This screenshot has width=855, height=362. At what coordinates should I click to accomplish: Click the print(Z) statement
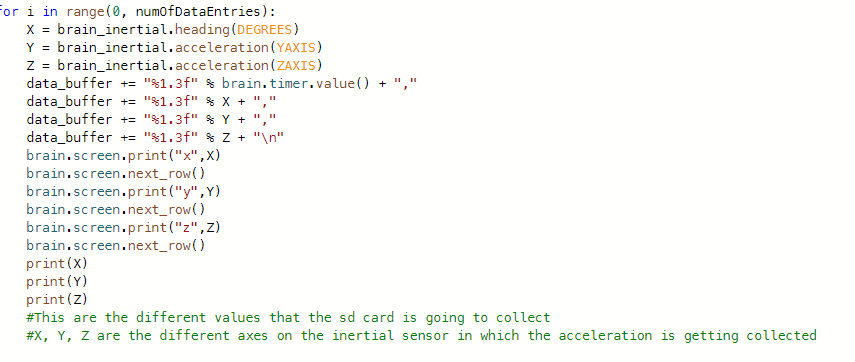pos(57,299)
